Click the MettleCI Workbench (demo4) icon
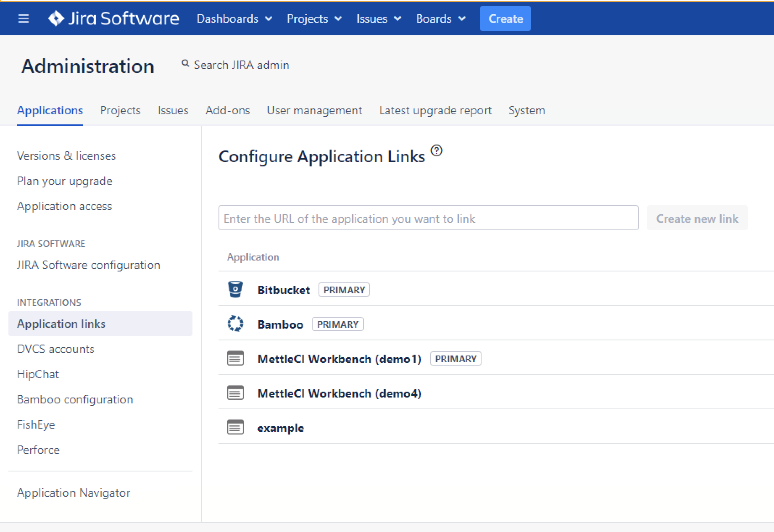 click(235, 393)
